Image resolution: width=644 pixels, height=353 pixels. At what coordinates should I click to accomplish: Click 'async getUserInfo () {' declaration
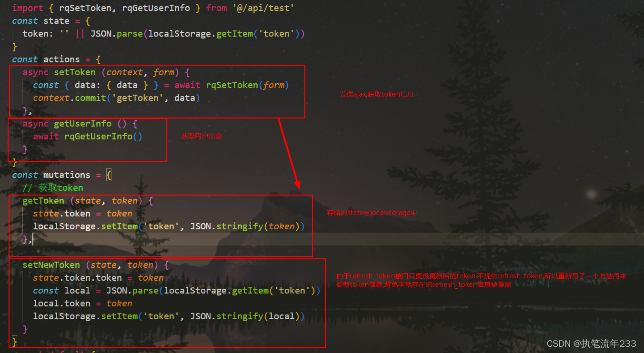(80, 124)
